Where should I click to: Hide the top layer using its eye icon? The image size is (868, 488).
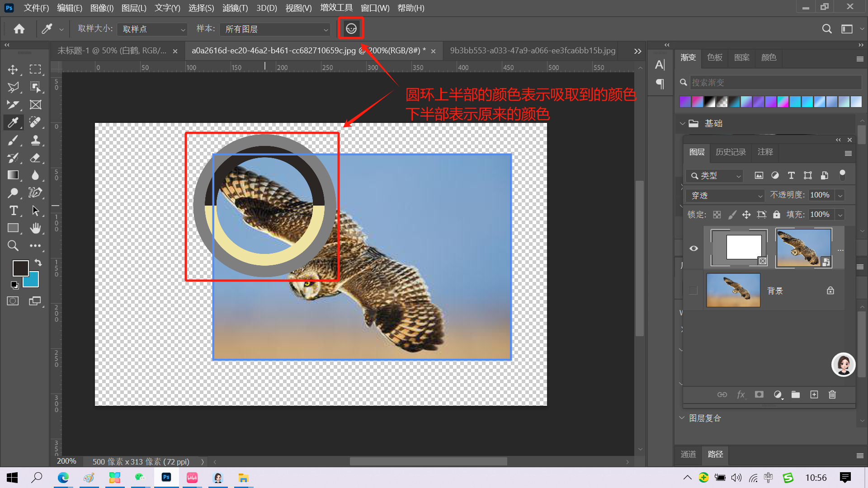pos(693,248)
